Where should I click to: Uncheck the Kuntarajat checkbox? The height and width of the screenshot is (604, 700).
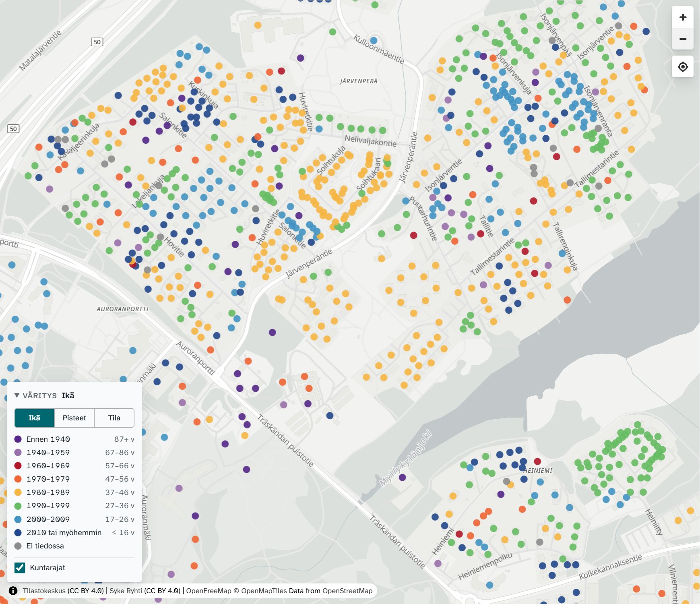coord(20,567)
